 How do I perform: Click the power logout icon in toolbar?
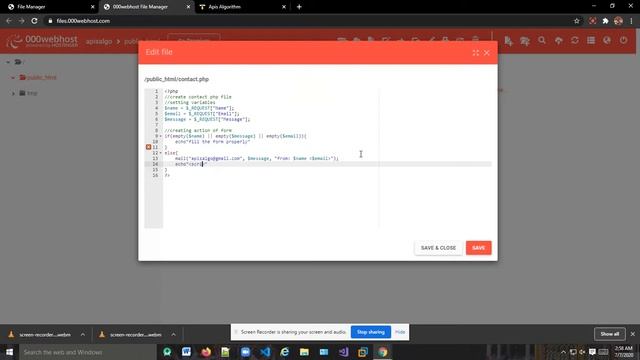coord(623,40)
